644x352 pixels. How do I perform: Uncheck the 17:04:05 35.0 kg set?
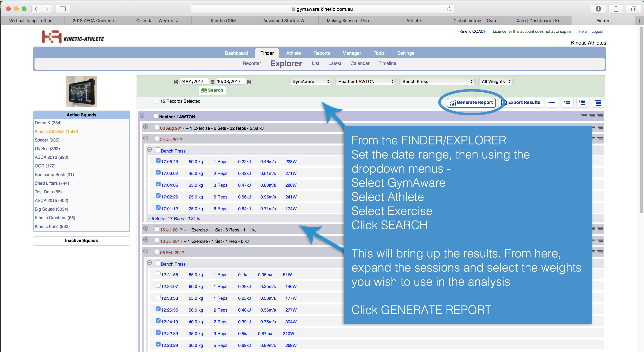(x=158, y=184)
